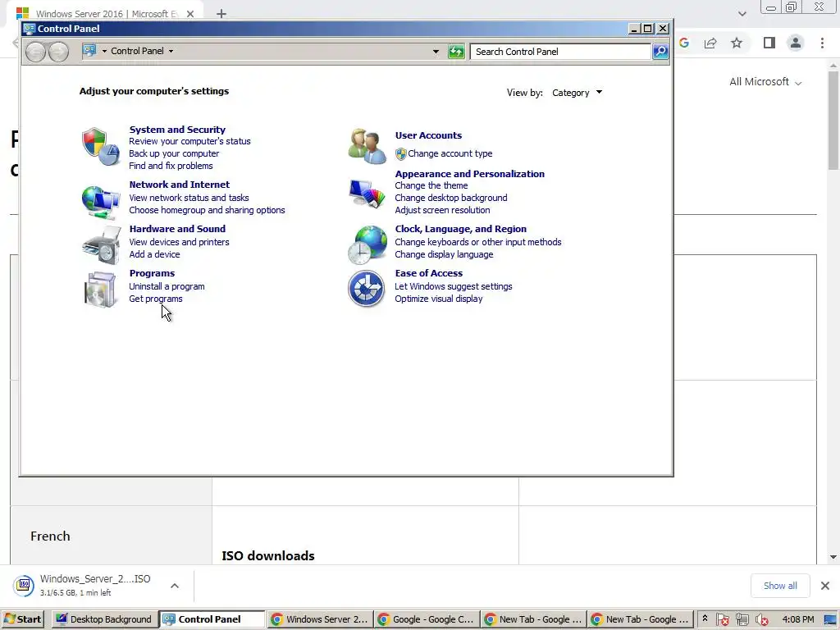Screen dimensions: 840x630
Task: Click the Control Panel address bar icon
Action: coord(89,50)
